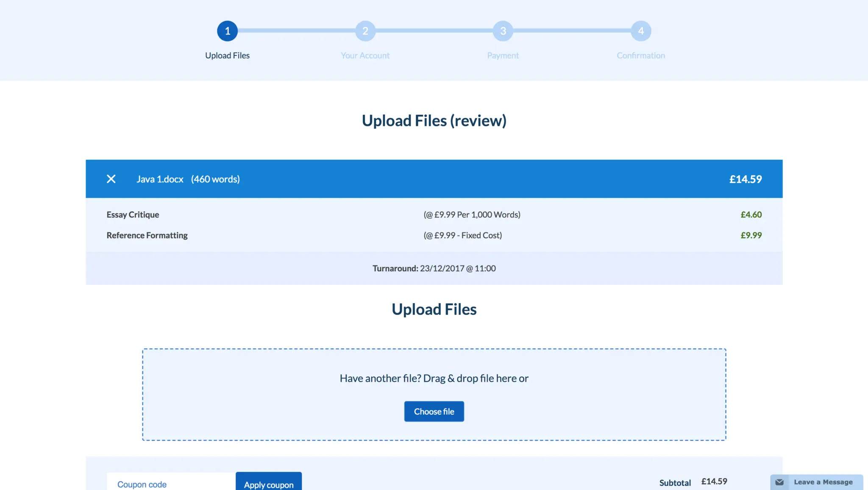The height and width of the screenshot is (490, 868).
Task: Click step 2 circle in progress bar
Action: tap(365, 31)
